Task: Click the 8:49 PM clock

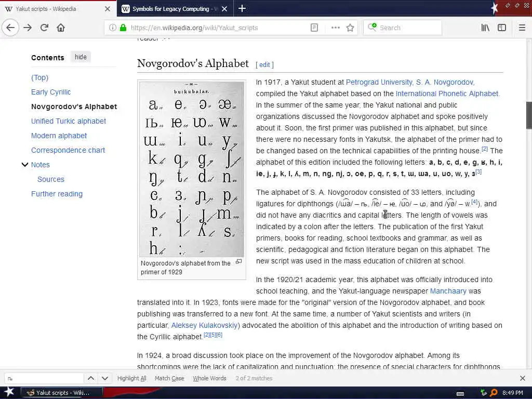Action: 512,393
